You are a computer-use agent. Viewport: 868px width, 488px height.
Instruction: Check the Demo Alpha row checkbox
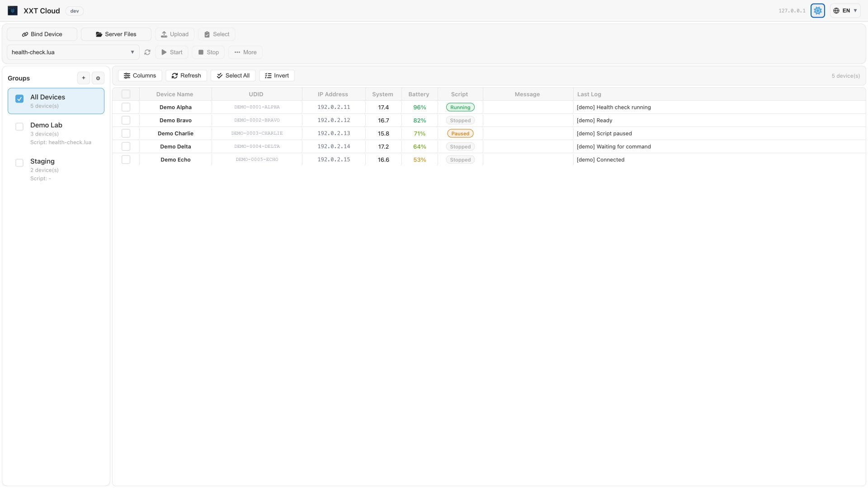[x=126, y=108]
